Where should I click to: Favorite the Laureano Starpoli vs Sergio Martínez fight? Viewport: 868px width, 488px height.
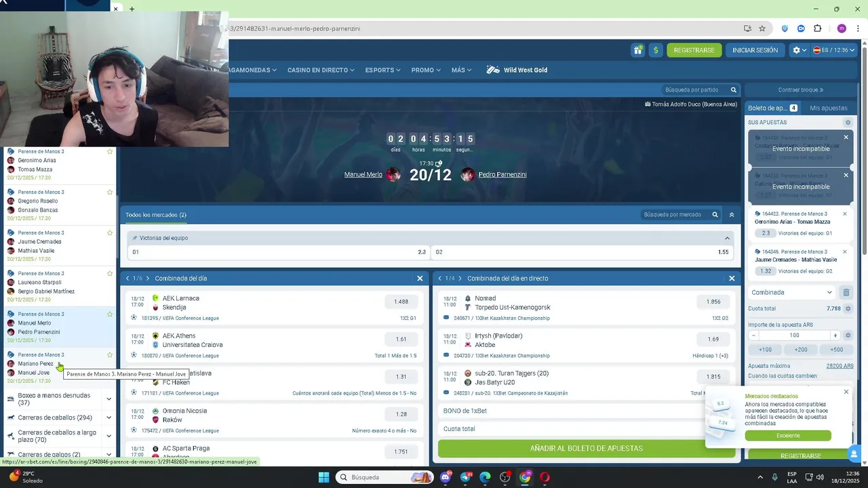110,274
